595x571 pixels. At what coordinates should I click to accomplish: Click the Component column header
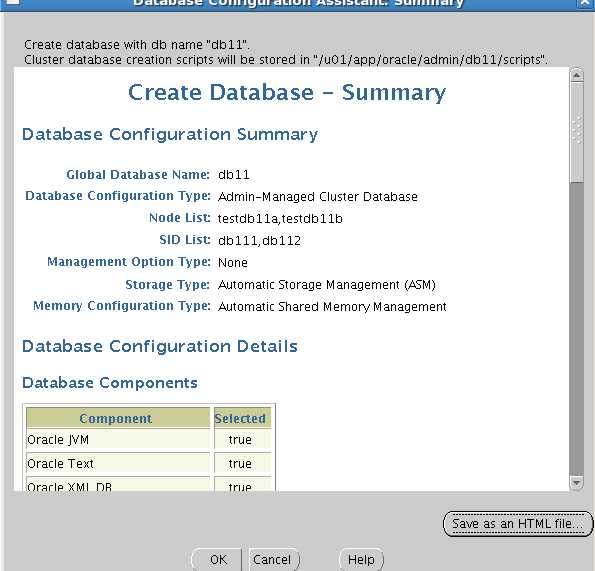tap(118, 418)
